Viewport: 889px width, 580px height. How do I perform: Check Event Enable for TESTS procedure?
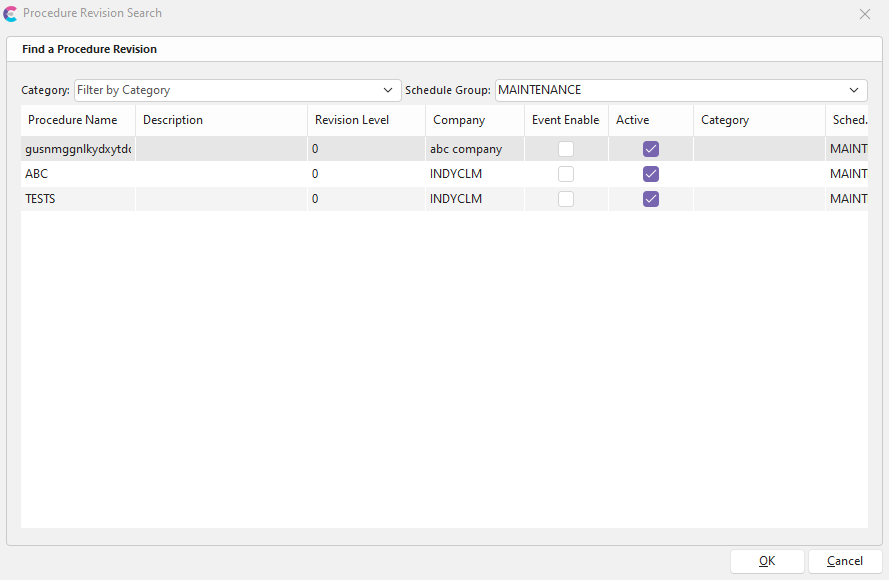click(566, 199)
